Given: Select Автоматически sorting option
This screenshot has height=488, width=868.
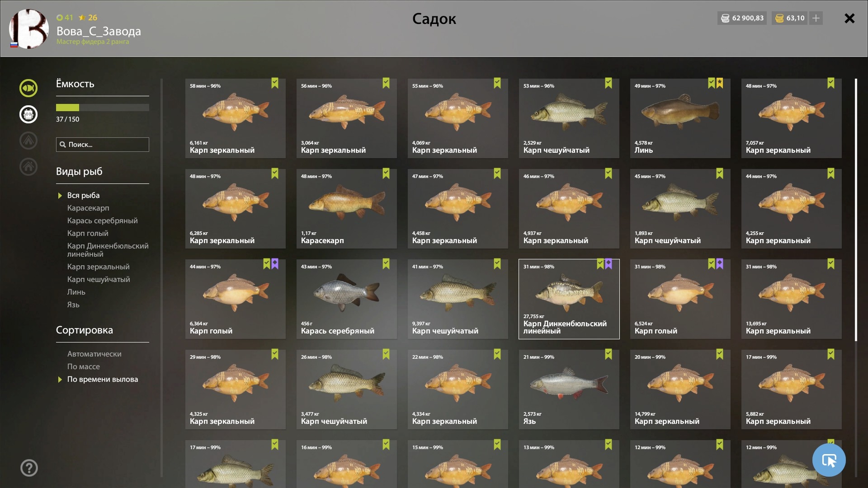Looking at the screenshot, I should 94,354.
